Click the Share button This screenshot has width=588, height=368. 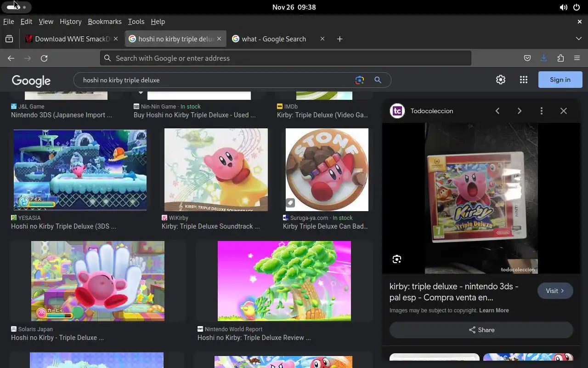click(481, 330)
